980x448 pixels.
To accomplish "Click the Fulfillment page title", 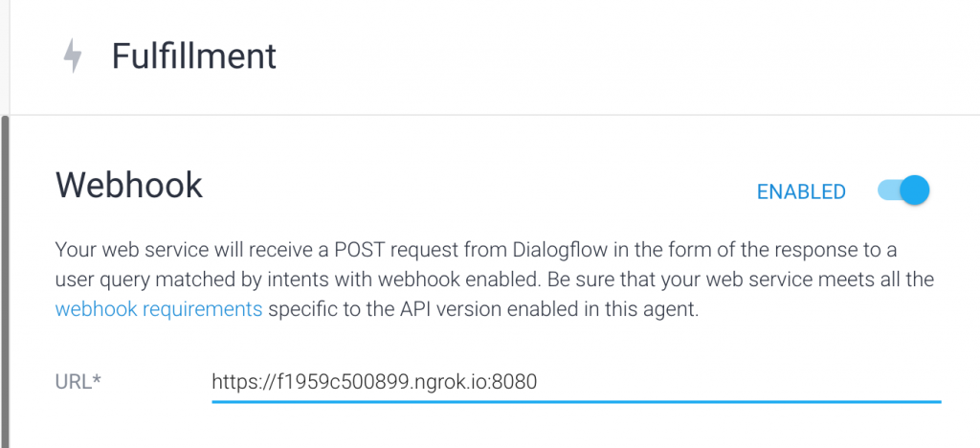I will pyautogui.click(x=194, y=56).
